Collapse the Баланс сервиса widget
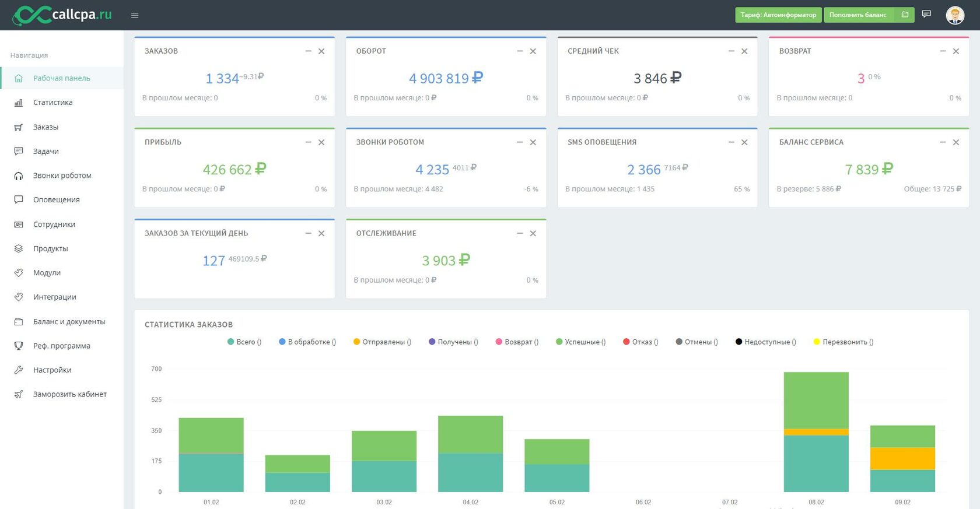Screen dimensions: 980x509 943,142
